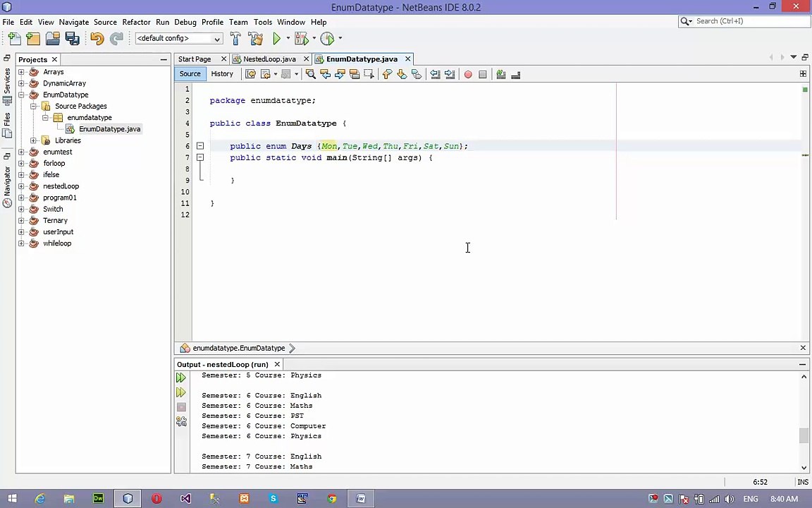Shift Line Right icon in editor toolbar
Image resolution: width=812 pixels, height=508 pixels.
[x=450, y=74]
